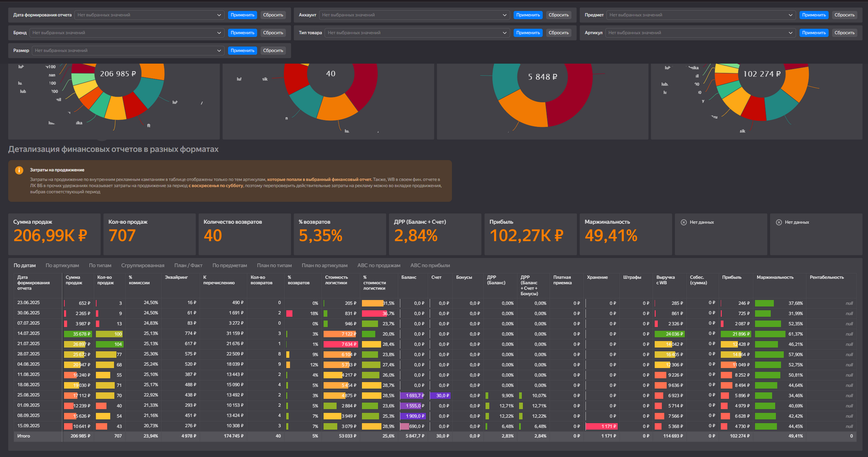This screenshot has height=457, width=868.
Task: Expand the Дата формирования отчета dropdown
Action: pyautogui.click(x=219, y=15)
